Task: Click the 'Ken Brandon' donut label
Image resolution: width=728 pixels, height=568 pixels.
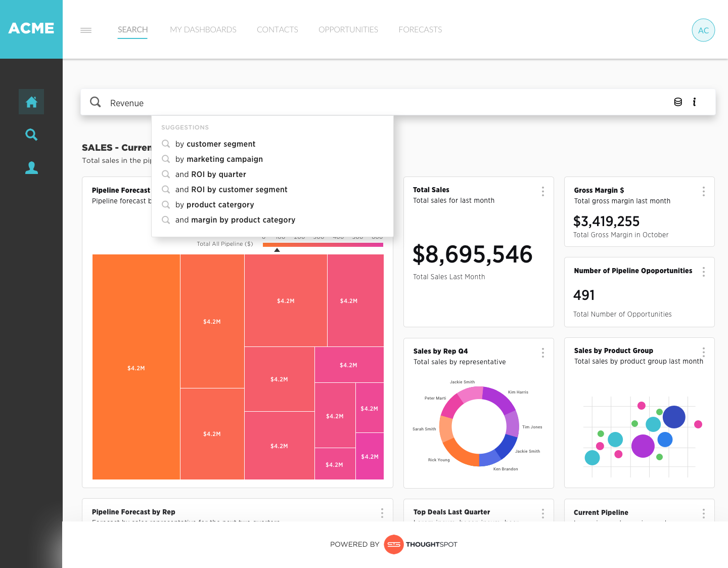Action: point(506,469)
